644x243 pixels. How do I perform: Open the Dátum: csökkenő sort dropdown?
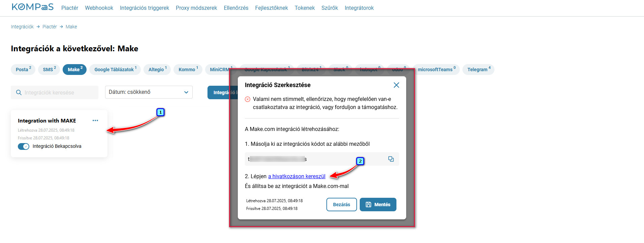pos(149,92)
